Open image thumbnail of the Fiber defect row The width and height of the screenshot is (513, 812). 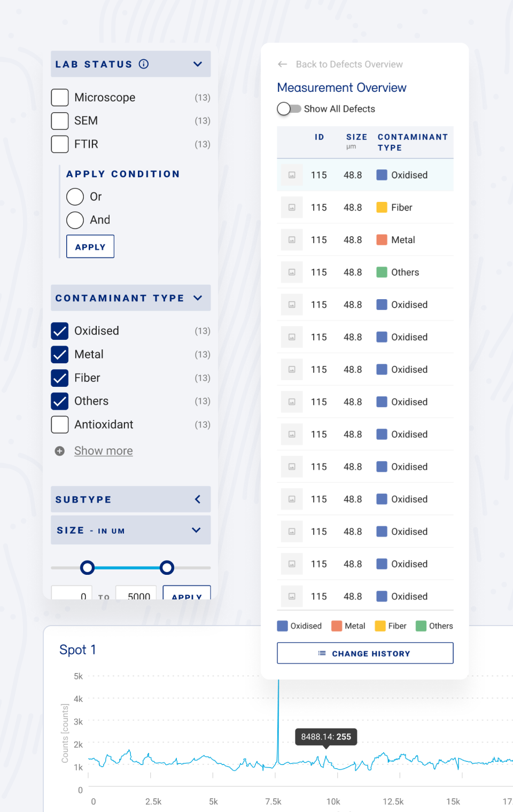pos(292,207)
